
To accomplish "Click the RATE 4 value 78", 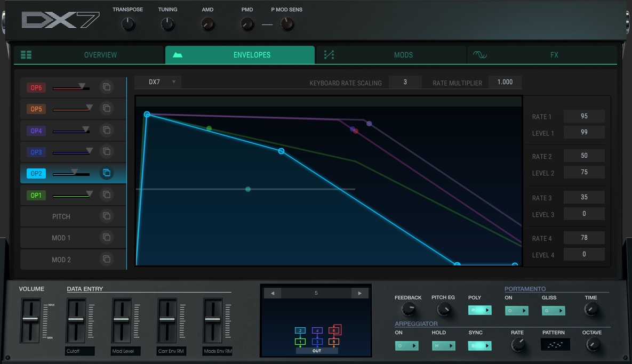I will (584, 238).
